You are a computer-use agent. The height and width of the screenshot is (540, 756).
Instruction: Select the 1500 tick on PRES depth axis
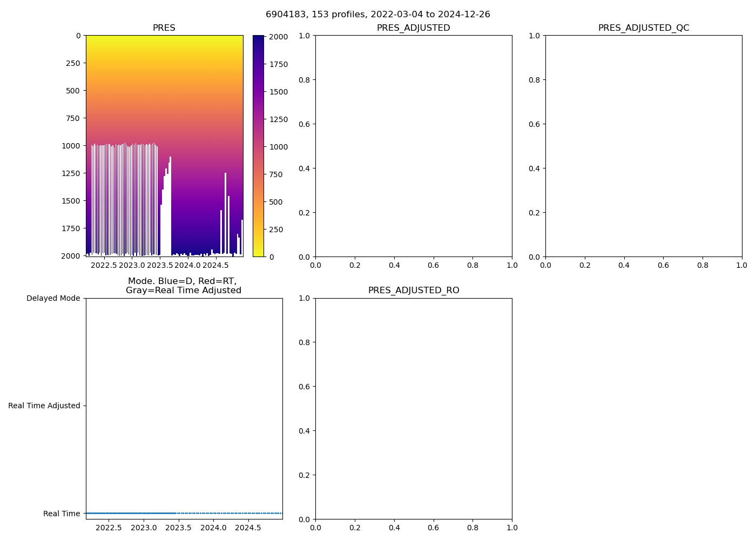[x=71, y=201]
